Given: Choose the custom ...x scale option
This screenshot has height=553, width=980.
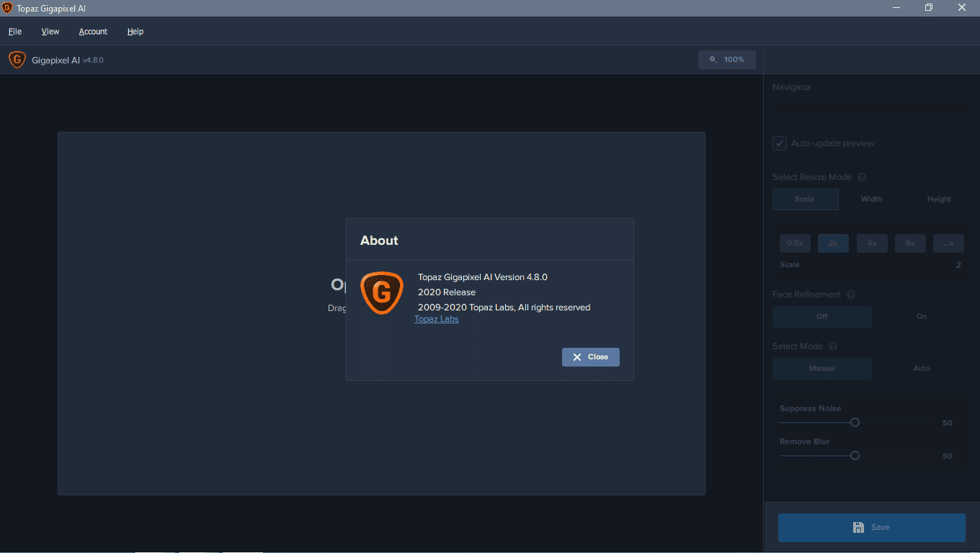Looking at the screenshot, I should (948, 243).
